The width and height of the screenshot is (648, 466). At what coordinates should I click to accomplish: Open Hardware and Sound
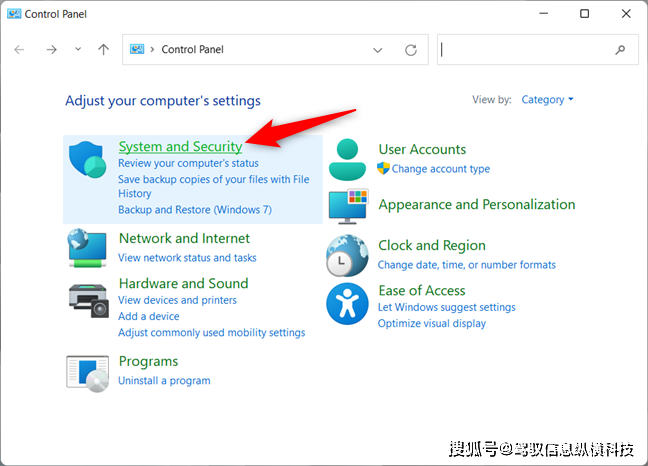183,283
